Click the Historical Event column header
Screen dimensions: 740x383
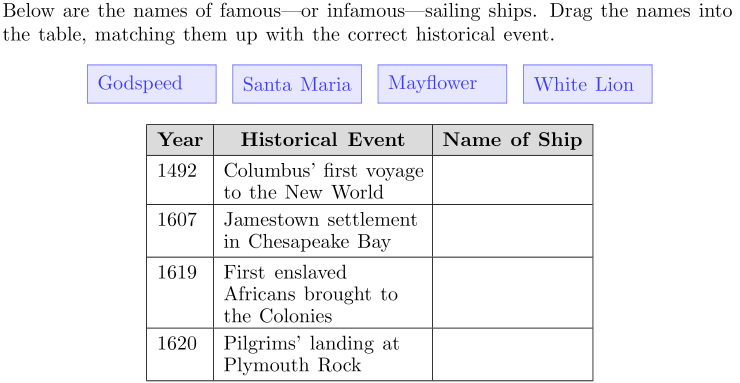tap(323, 140)
